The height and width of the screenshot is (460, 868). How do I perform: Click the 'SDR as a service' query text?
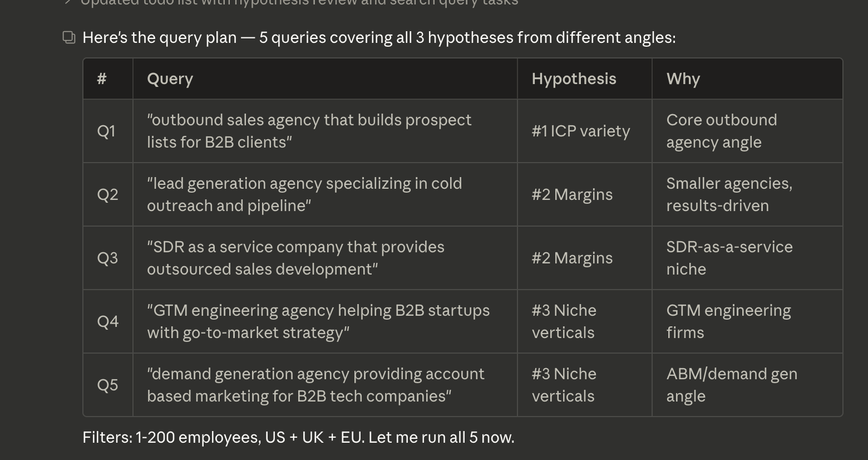[x=295, y=258]
